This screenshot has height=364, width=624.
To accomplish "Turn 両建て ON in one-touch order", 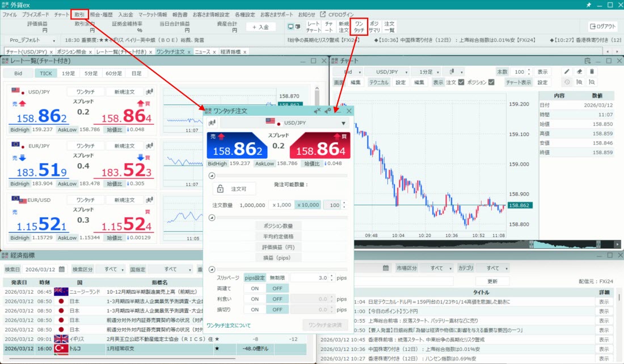I will tap(255, 289).
